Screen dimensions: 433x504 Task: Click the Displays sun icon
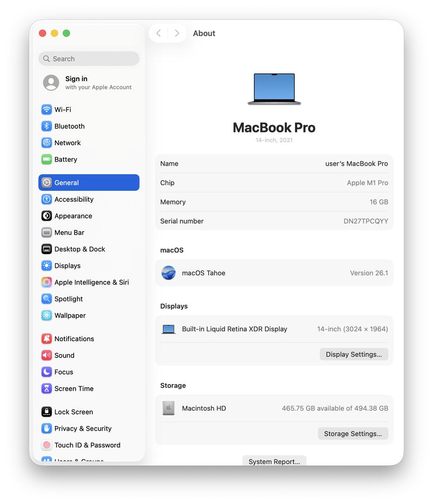coord(47,266)
